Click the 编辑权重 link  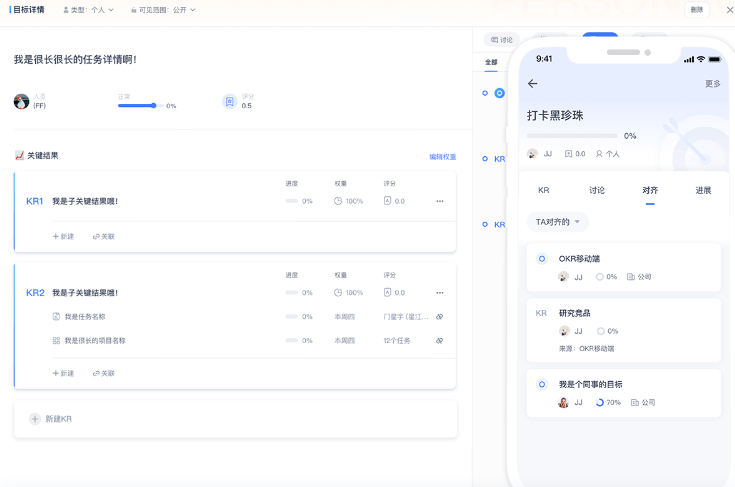click(x=442, y=157)
